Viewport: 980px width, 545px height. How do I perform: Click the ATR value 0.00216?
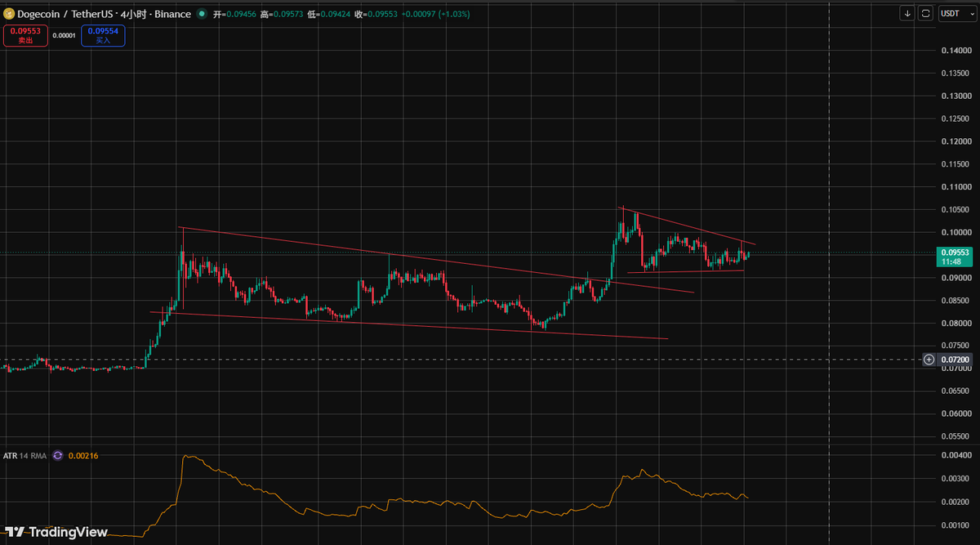pos(82,455)
